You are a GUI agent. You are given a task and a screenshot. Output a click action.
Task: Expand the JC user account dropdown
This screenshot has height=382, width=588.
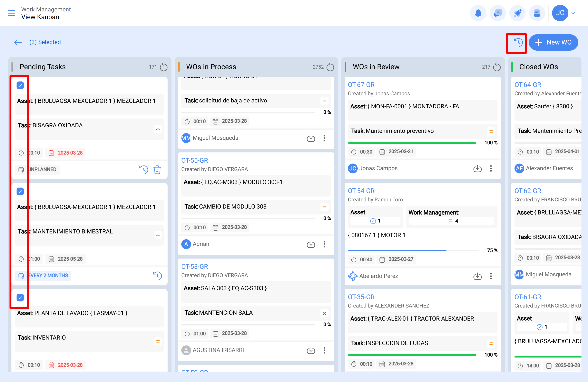573,13
